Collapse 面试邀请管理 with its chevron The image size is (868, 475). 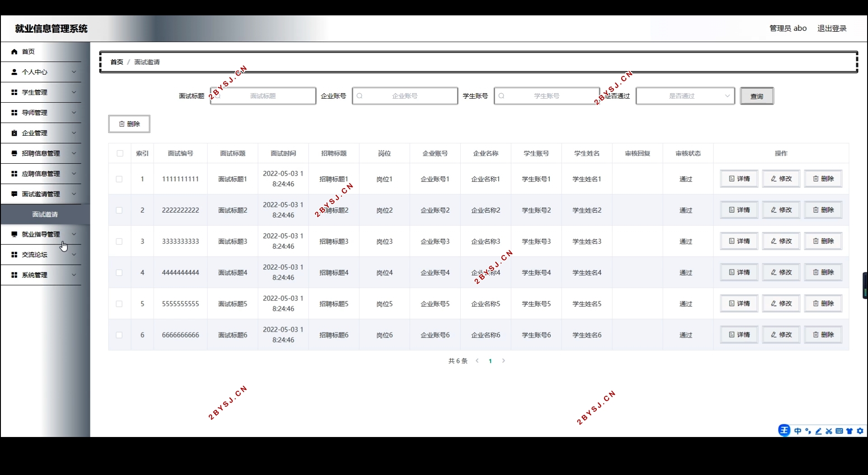pyautogui.click(x=74, y=194)
